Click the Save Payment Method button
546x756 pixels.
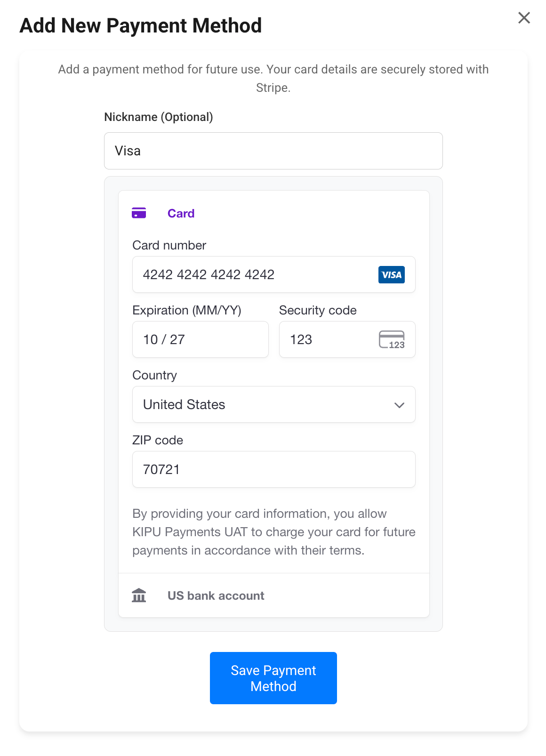coord(273,678)
